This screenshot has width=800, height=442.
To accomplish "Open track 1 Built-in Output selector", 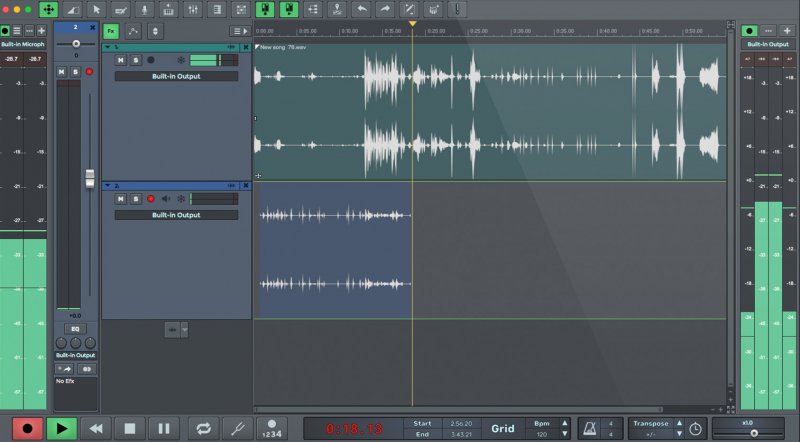I will [176, 76].
